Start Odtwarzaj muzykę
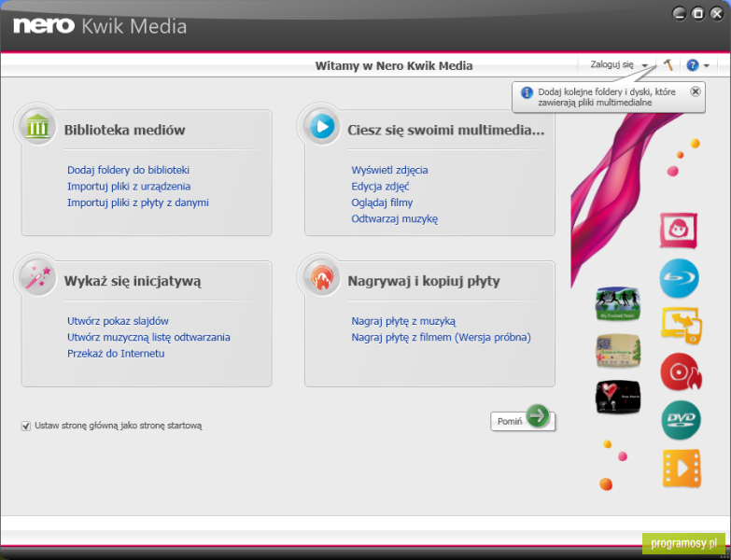The image size is (731, 560). (x=394, y=219)
